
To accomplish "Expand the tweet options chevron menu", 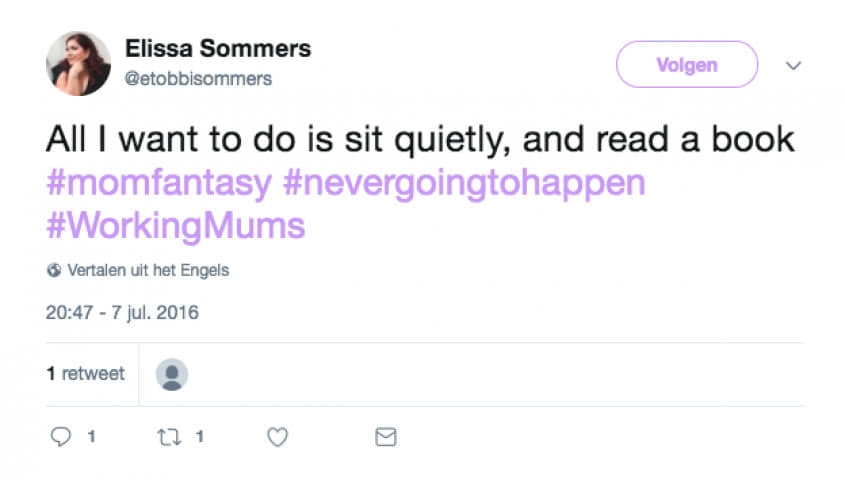I will click(x=794, y=66).
